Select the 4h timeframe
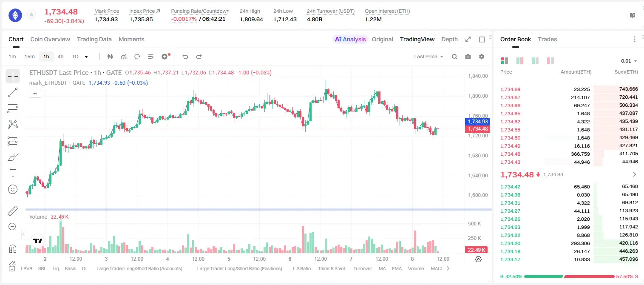 point(60,57)
